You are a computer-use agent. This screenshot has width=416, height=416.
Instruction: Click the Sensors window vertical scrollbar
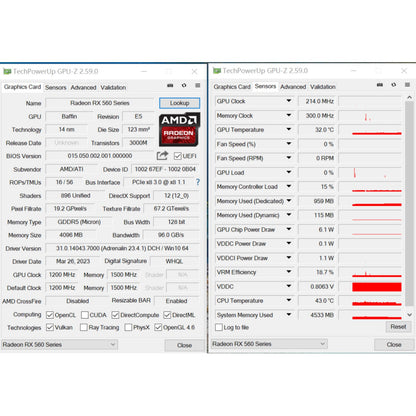tap(409, 204)
